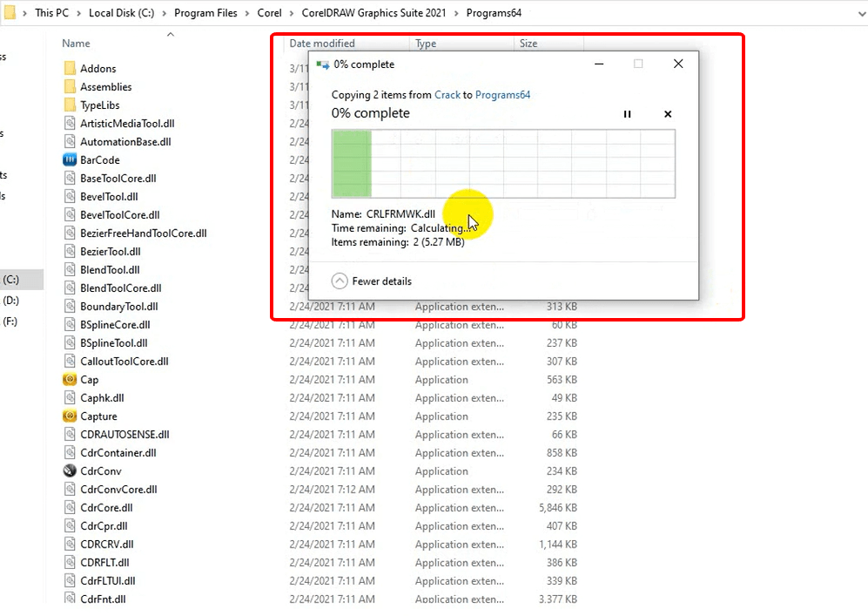Select the Addons folder icon
868x616 pixels.
pyautogui.click(x=70, y=68)
